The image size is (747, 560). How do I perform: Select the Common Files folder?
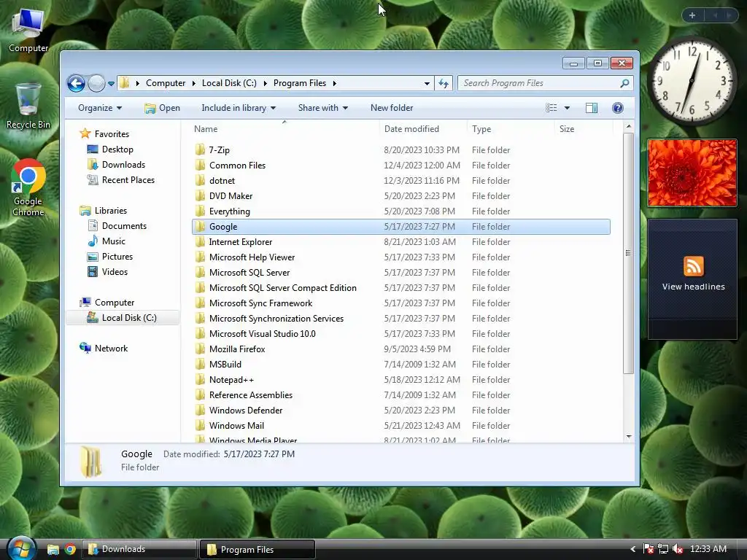point(237,166)
